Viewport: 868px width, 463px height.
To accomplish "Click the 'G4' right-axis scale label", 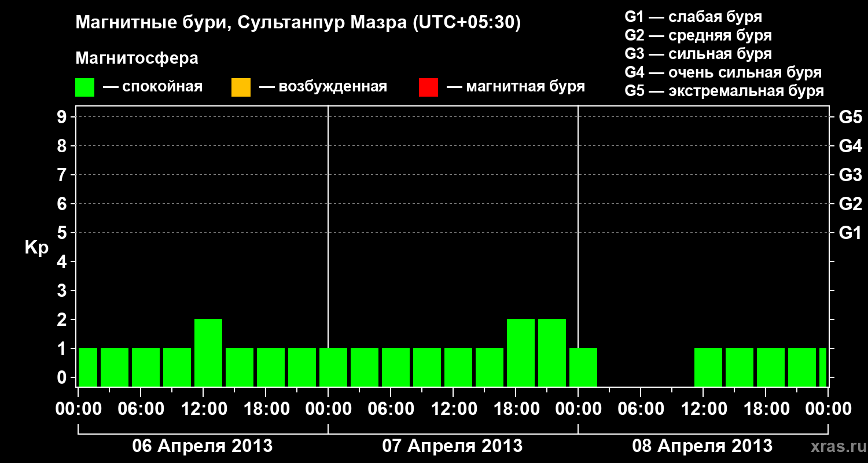I will pyautogui.click(x=851, y=146).
